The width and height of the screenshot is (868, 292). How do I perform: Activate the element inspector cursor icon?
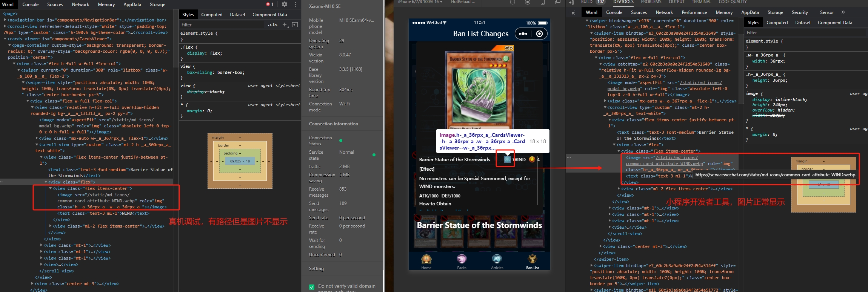point(572,12)
